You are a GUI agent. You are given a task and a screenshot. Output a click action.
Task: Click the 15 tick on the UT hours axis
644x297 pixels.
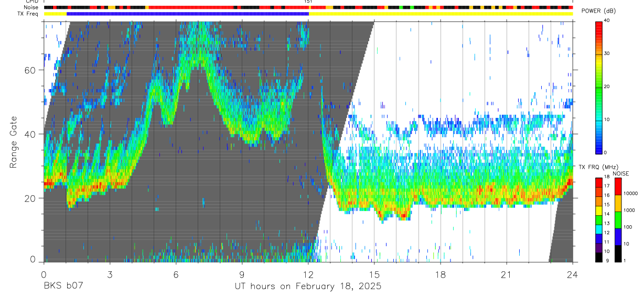[374, 274]
